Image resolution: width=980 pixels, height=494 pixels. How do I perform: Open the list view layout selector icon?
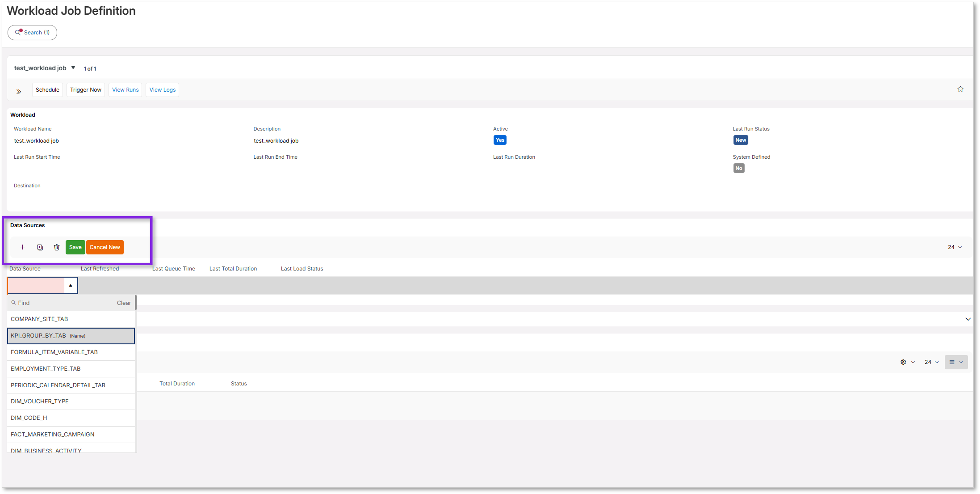[956, 362]
